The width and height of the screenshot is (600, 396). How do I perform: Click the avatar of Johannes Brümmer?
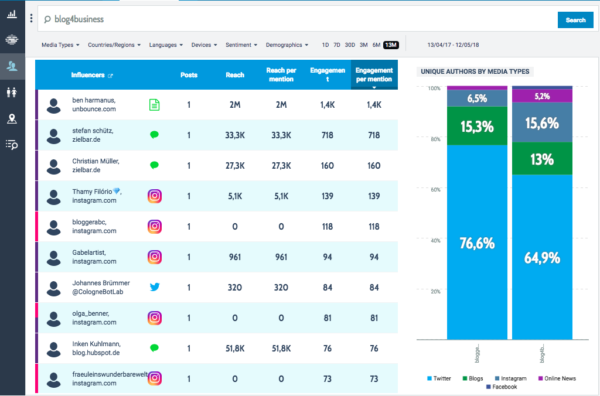tap(54, 288)
